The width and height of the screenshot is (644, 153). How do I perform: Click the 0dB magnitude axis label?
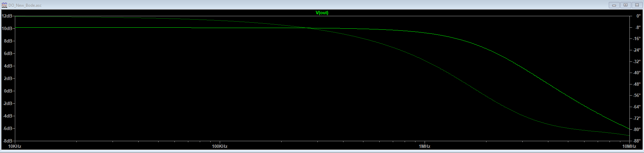8,91
